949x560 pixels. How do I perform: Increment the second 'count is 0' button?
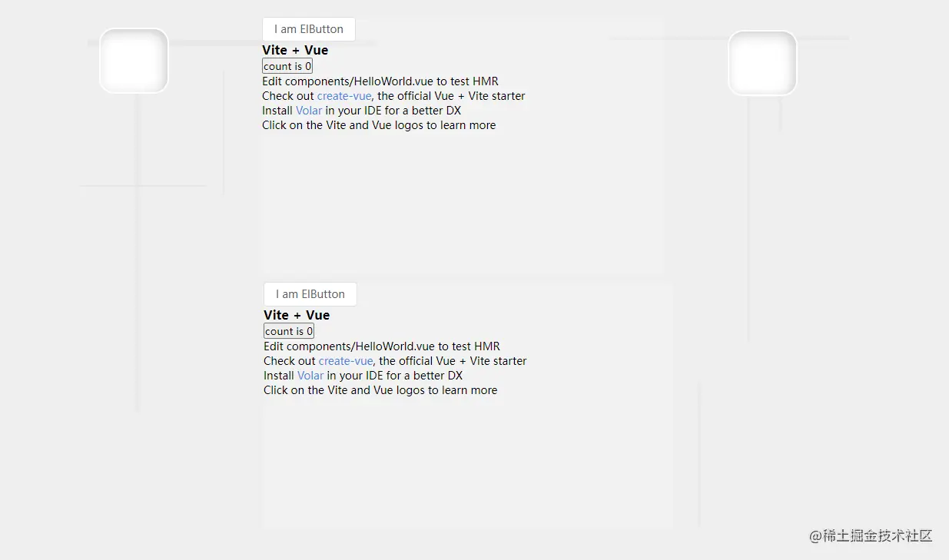tap(289, 331)
